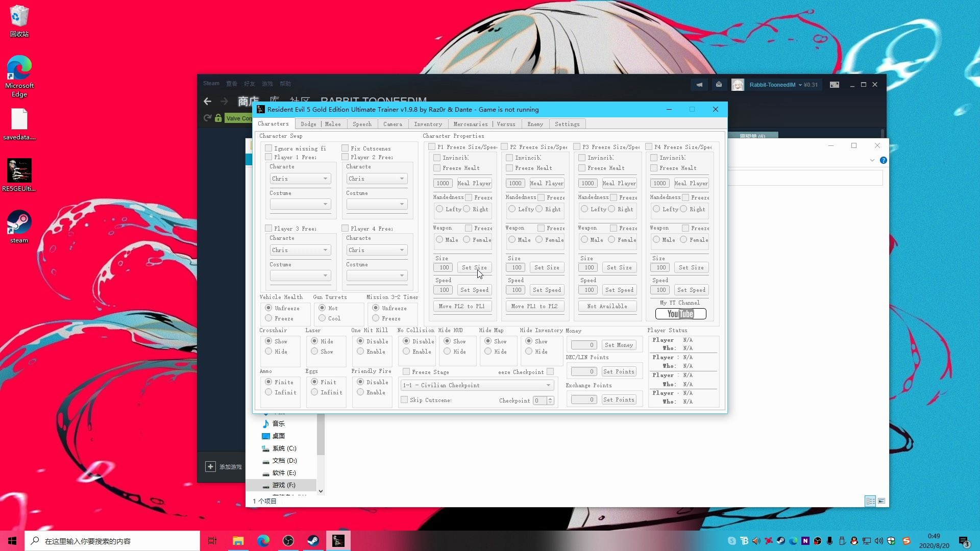Click Set Money button

(x=619, y=345)
